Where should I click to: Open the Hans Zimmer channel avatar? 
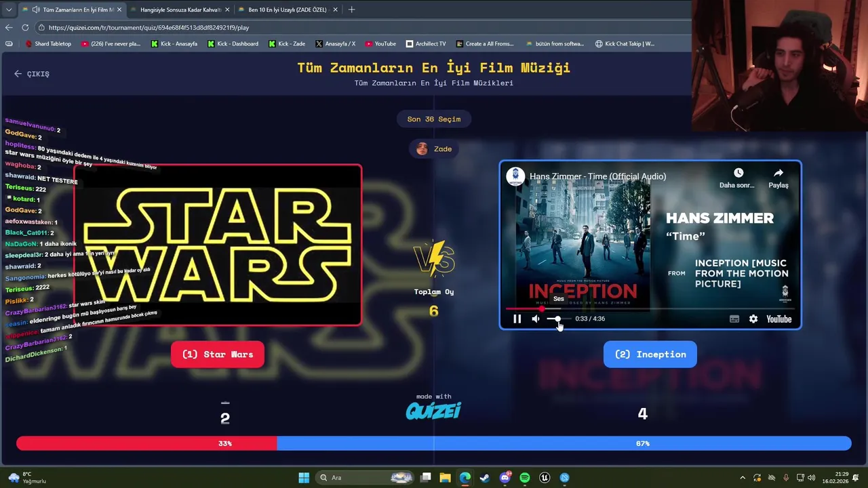515,176
